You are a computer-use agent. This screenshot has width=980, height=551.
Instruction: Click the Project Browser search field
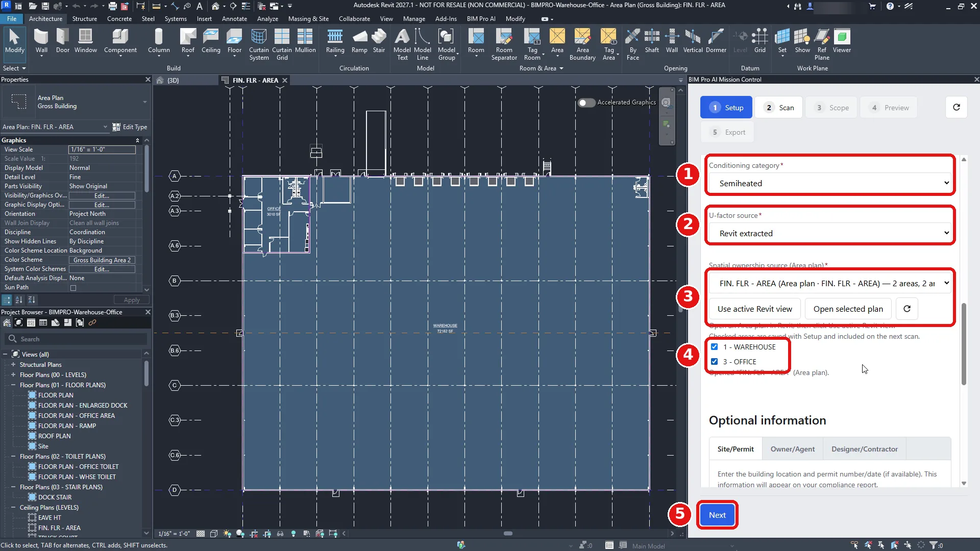(77, 339)
